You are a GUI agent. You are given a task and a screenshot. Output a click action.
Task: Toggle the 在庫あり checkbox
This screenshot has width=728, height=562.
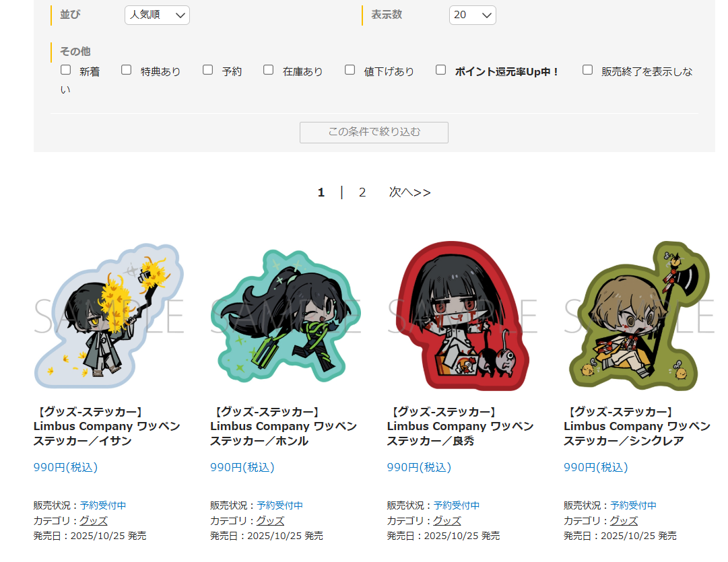pos(268,70)
